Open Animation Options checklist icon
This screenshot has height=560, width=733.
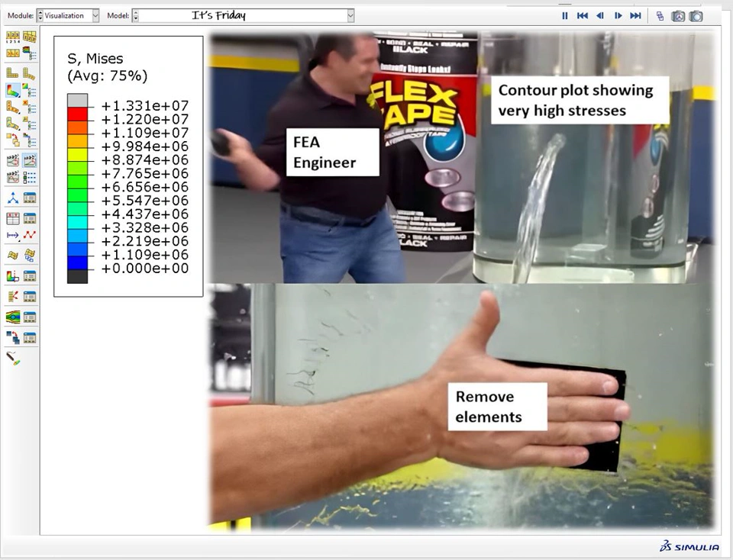tap(30, 177)
